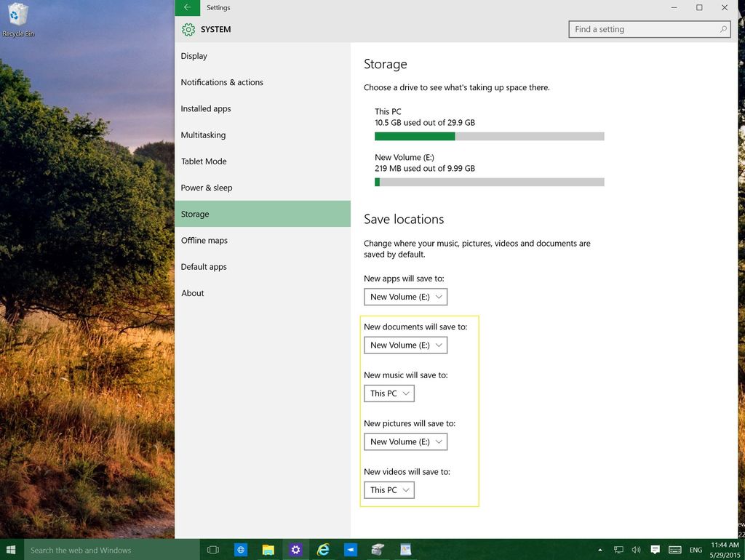The height and width of the screenshot is (560, 745).
Task: Click the This PC storage usage bar
Action: [x=489, y=135]
